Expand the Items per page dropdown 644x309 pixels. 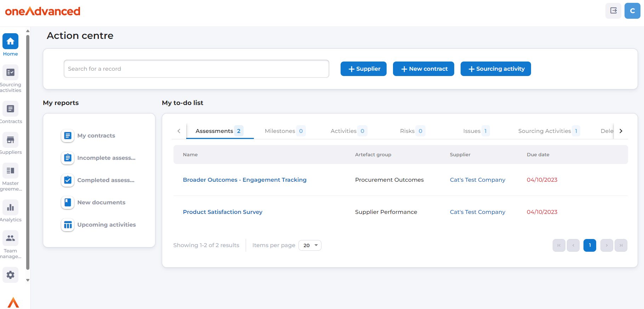[310, 245]
